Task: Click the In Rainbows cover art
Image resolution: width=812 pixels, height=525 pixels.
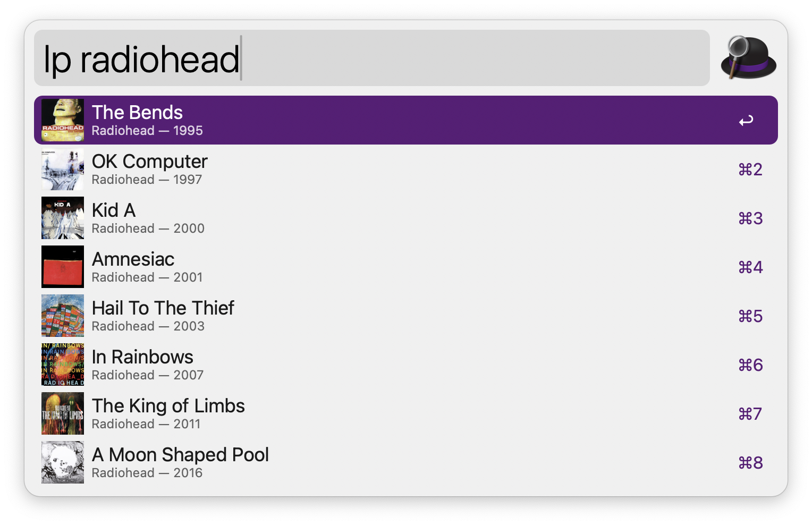Action: (62, 365)
